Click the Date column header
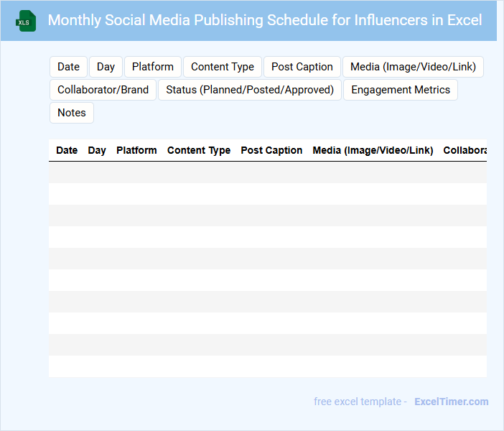 coord(67,150)
